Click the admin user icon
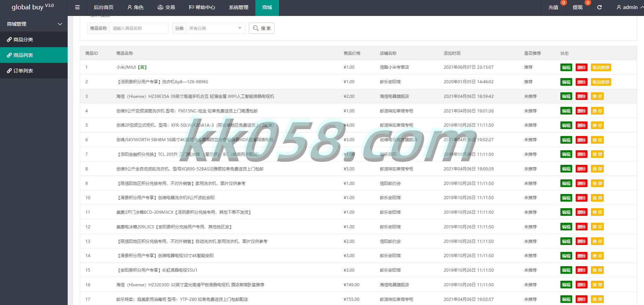 [619, 7]
